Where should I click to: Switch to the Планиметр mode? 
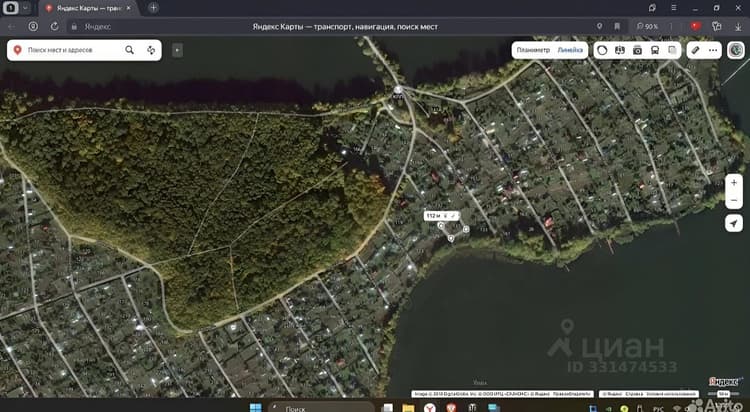(533, 50)
